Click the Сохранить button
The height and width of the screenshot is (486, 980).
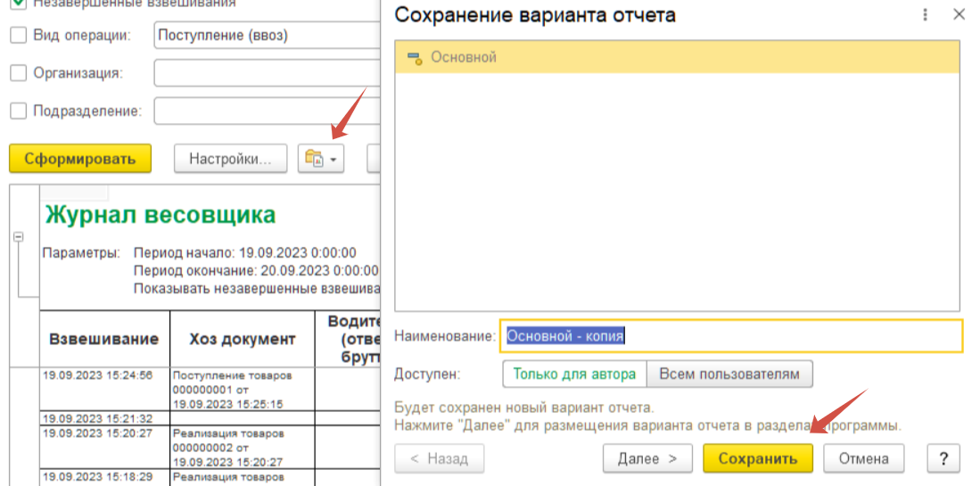click(757, 458)
